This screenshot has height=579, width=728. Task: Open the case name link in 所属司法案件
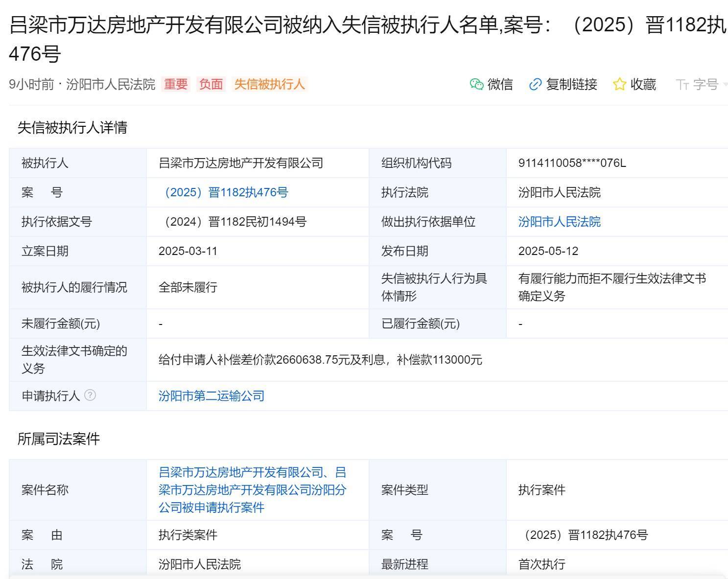tap(252, 489)
